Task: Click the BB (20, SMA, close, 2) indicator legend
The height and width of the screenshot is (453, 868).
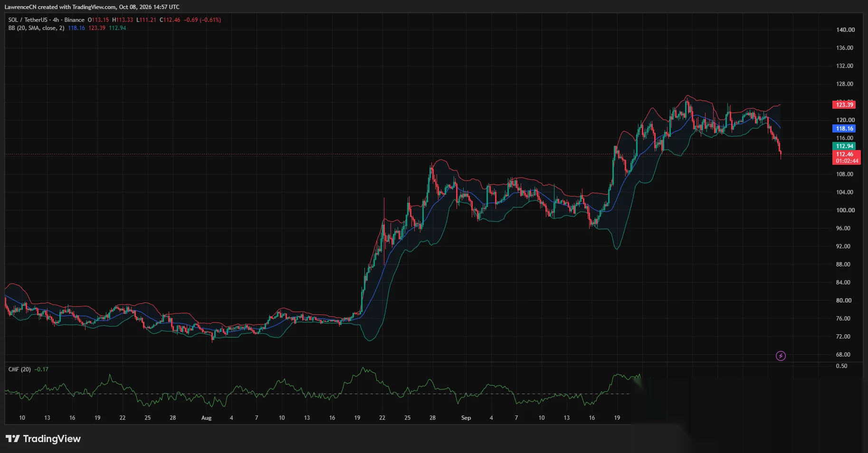Action: [x=36, y=28]
